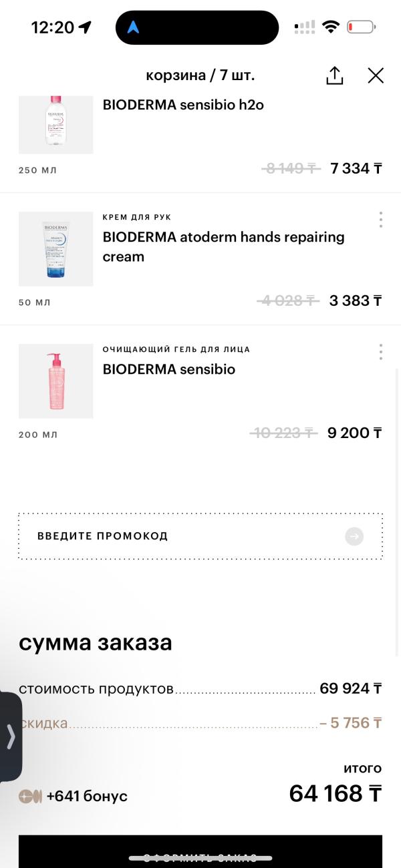The image size is (401, 868).
Task: Tap the promo code submit arrow
Action: [354, 536]
